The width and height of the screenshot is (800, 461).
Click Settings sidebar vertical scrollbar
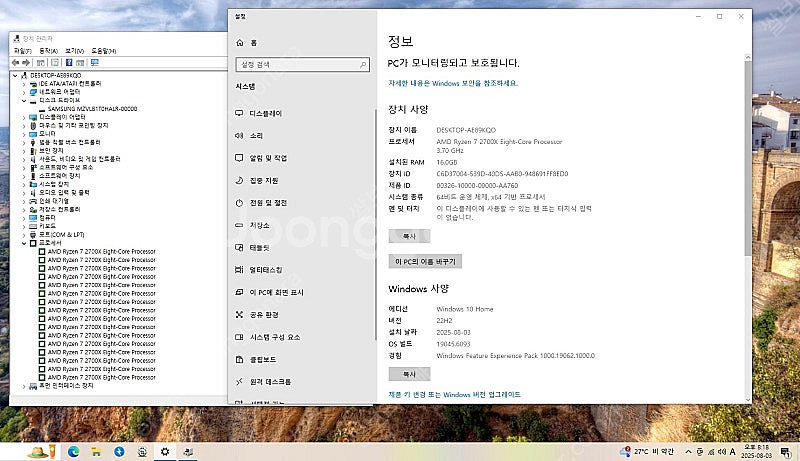pyautogui.click(x=376, y=224)
